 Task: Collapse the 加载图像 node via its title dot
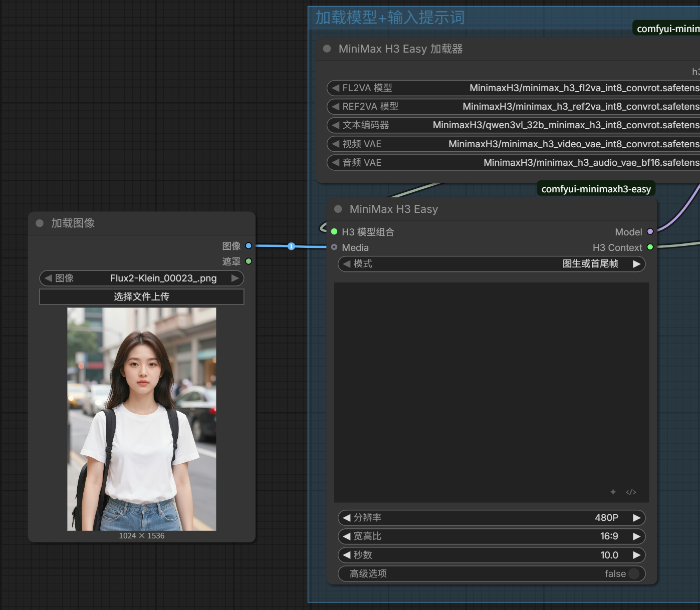pyautogui.click(x=40, y=223)
